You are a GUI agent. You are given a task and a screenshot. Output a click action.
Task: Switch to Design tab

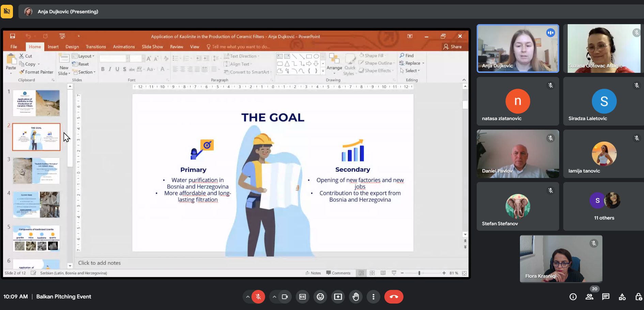72,47
